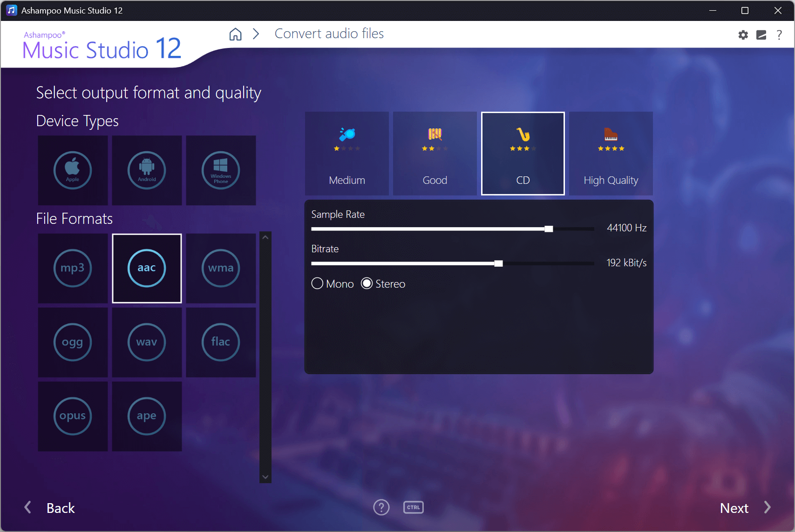This screenshot has width=795, height=532.
Task: Proceed by clicking Next
Action: click(734, 508)
